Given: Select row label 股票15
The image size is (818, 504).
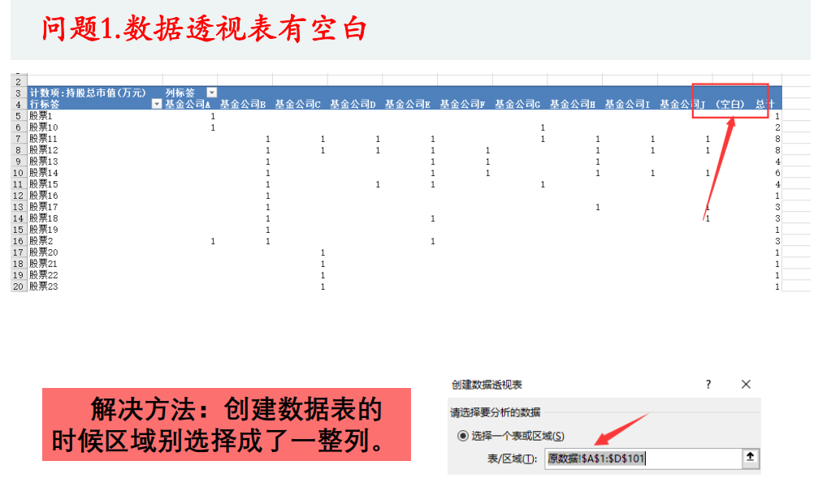Looking at the screenshot, I should coord(44,185).
